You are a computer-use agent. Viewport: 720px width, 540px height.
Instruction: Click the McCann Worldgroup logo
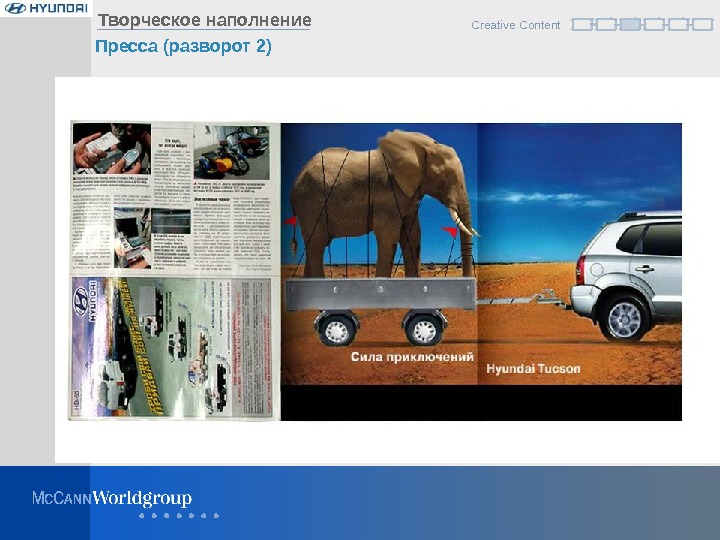click(112, 499)
